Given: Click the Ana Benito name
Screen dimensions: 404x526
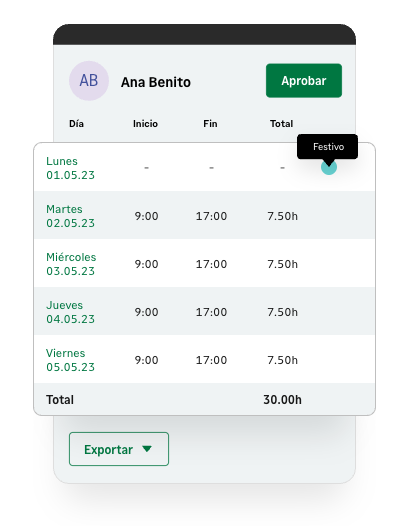Looking at the screenshot, I should click(x=156, y=82).
